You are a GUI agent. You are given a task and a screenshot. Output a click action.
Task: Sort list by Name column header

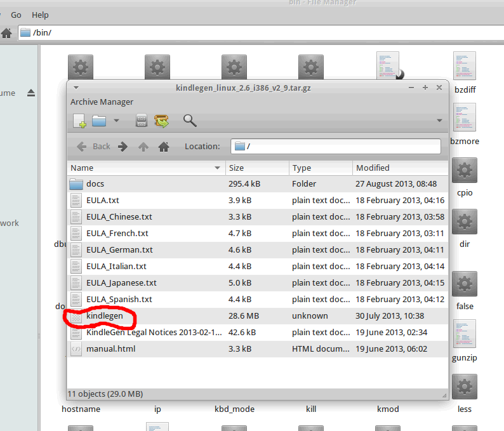click(x=146, y=168)
